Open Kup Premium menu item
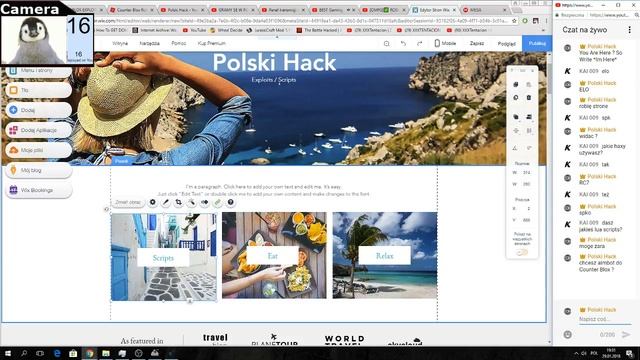The width and height of the screenshot is (640, 360). pyautogui.click(x=211, y=43)
